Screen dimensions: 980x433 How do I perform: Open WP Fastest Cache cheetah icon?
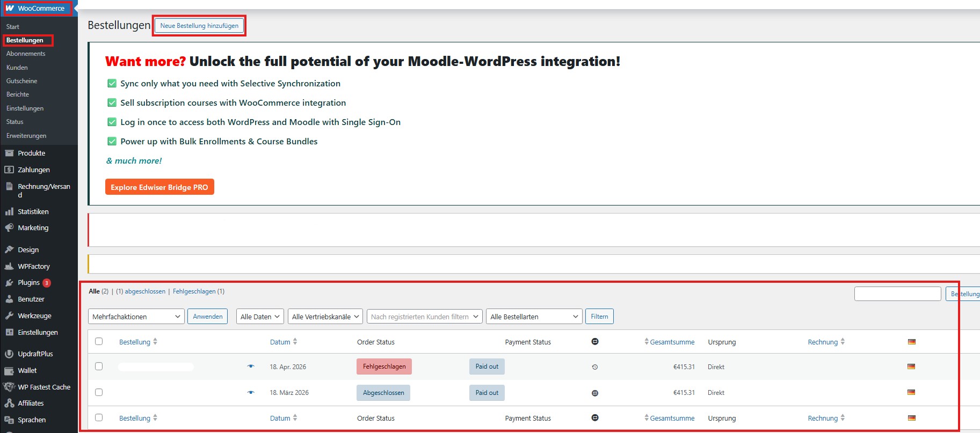click(9, 387)
